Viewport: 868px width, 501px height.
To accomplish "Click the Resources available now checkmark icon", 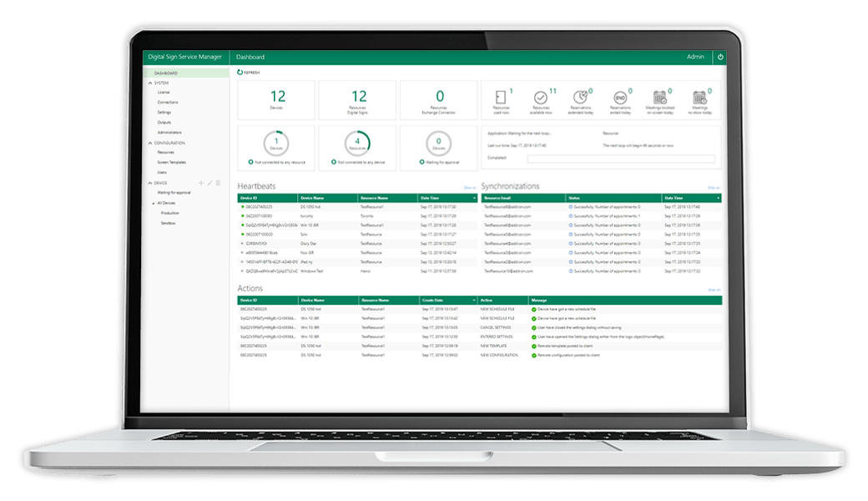I will [x=539, y=96].
